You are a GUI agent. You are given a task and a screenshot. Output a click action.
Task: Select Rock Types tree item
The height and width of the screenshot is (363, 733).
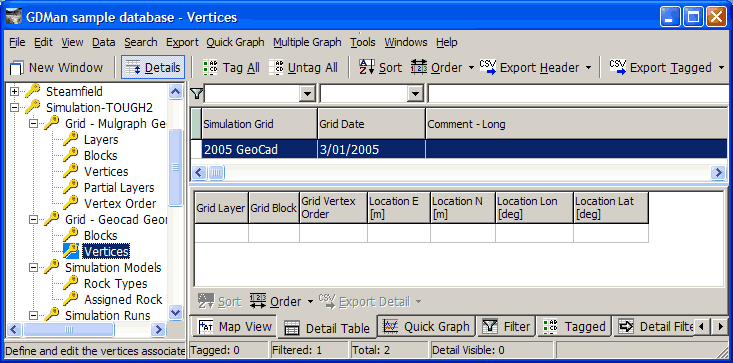pyautogui.click(x=115, y=284)
